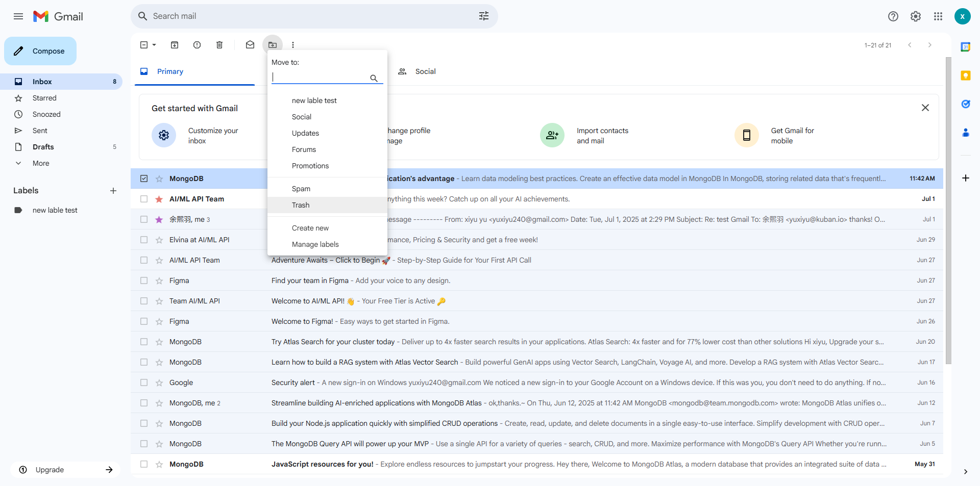Open the select-all dropdown arrow

pyautogui.click(x=154, y=45)
